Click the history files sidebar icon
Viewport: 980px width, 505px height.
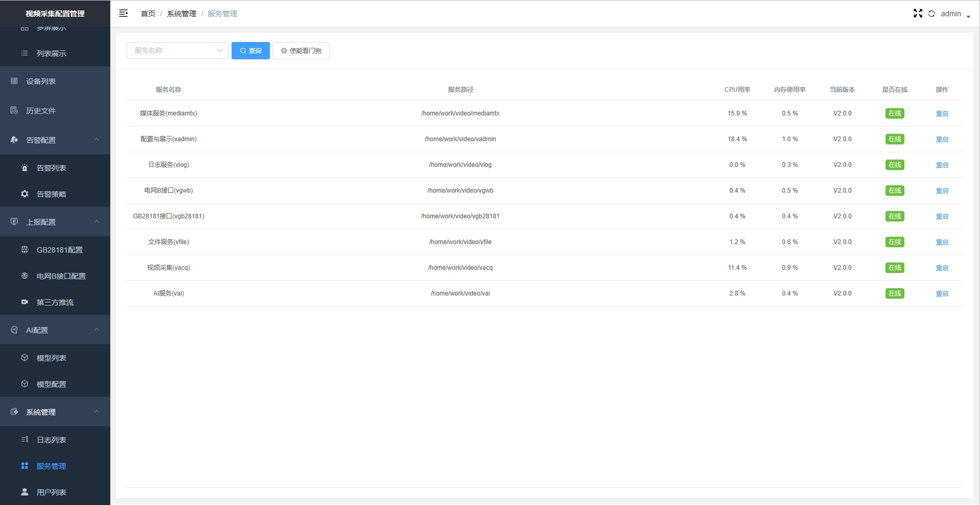[x=14, y=111]
